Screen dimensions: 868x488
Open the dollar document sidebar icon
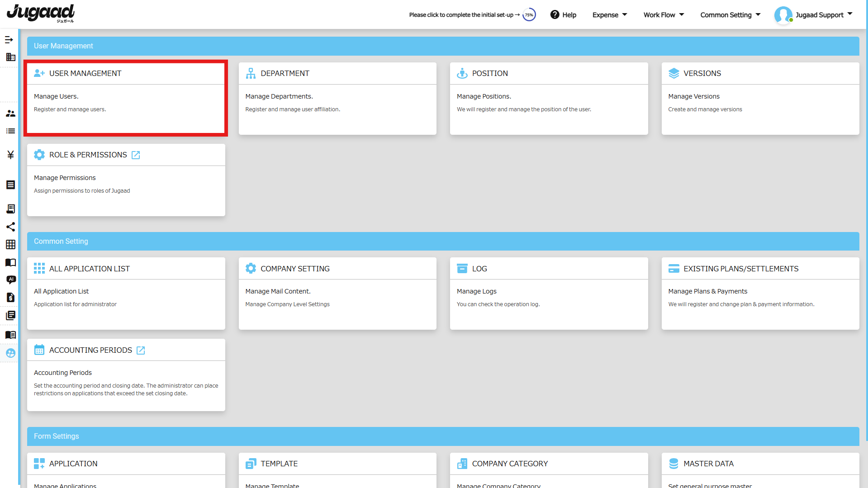(x=10, y=297)
